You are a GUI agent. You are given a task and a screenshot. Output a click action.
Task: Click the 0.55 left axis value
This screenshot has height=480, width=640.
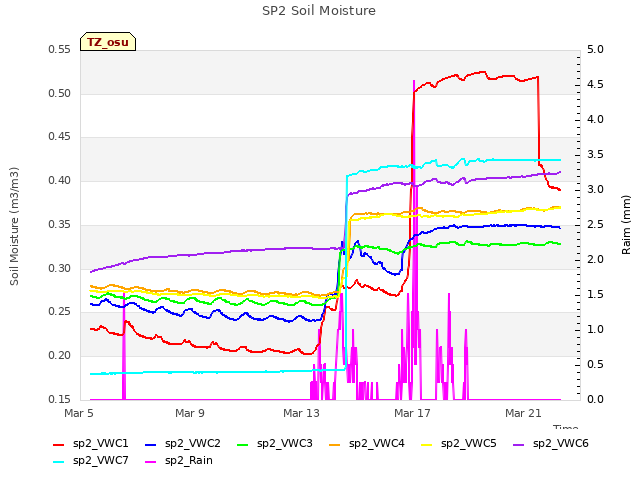click(x=60, y=50)
